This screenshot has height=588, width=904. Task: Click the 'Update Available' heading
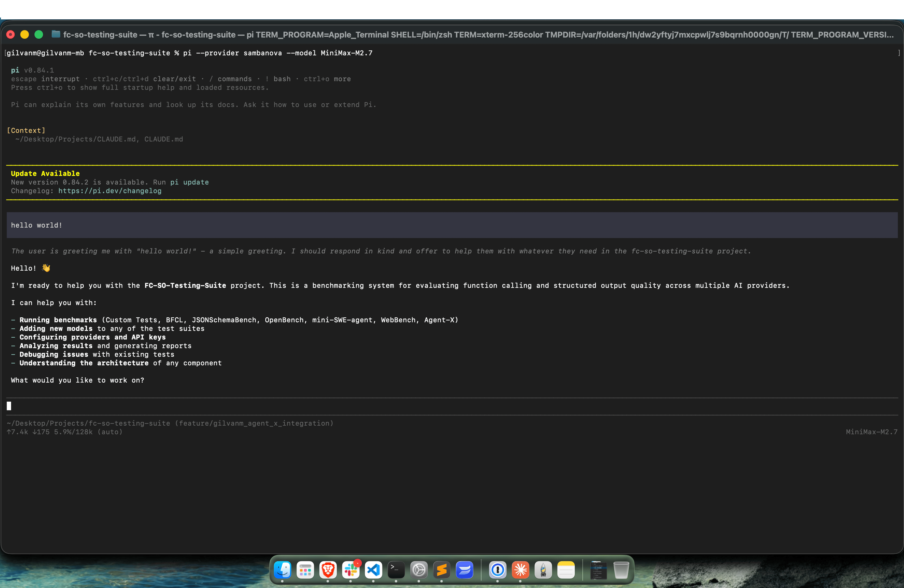pos(45,173)
